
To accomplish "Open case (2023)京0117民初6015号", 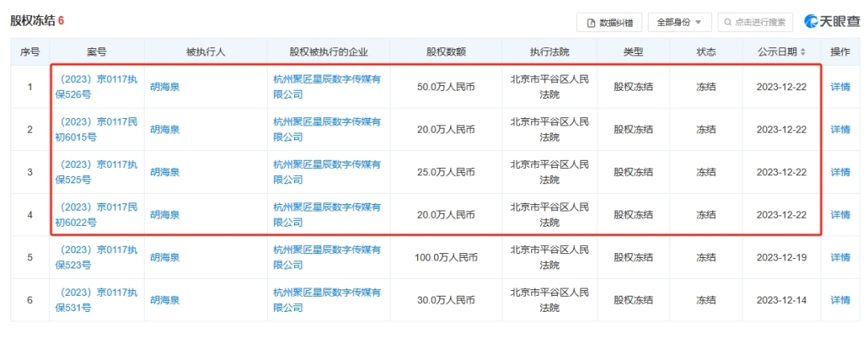I will 96,129.
